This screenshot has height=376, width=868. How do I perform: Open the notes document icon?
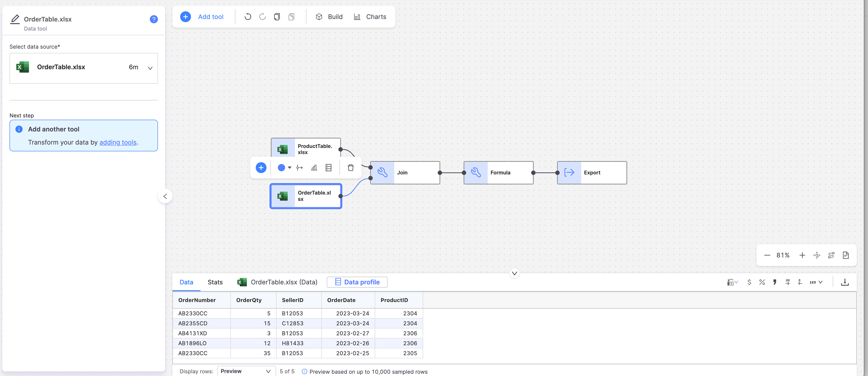(846, 255)
